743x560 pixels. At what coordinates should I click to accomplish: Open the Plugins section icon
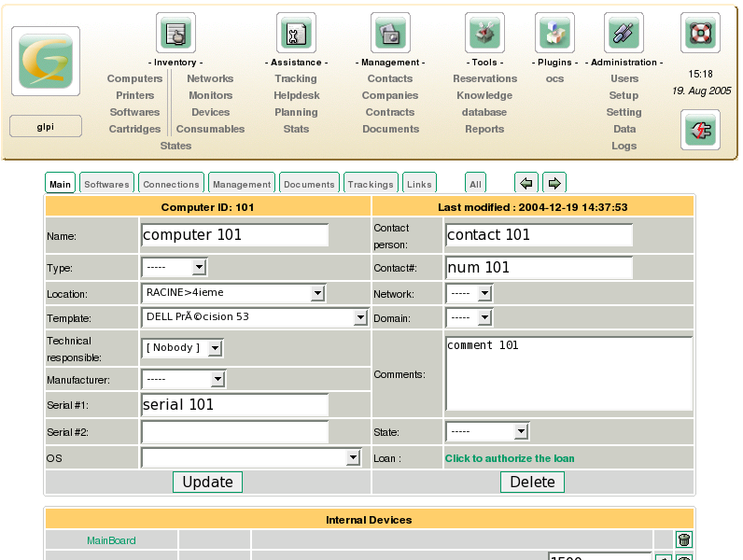[554, 33]
